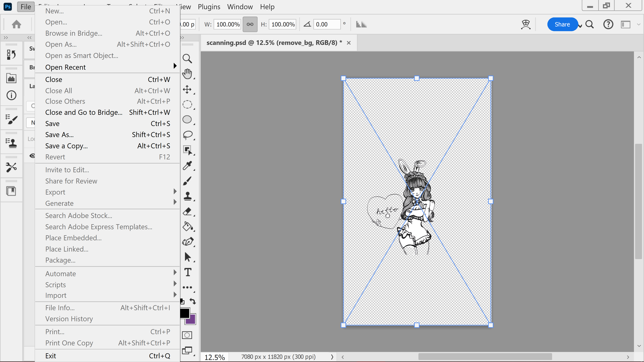Viewport: 644px width, 362px height.
Task: Select the Zoom tool in toolbar
Action: click(187, 59)
